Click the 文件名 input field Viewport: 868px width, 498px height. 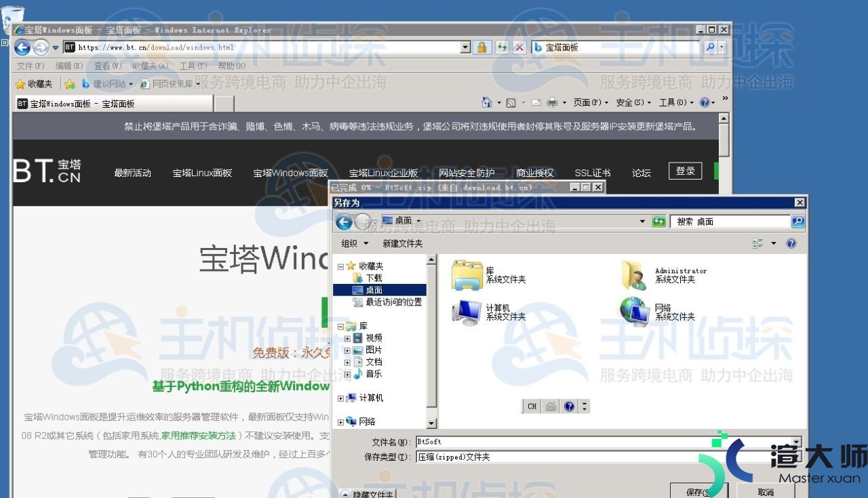tap(604, 442)
